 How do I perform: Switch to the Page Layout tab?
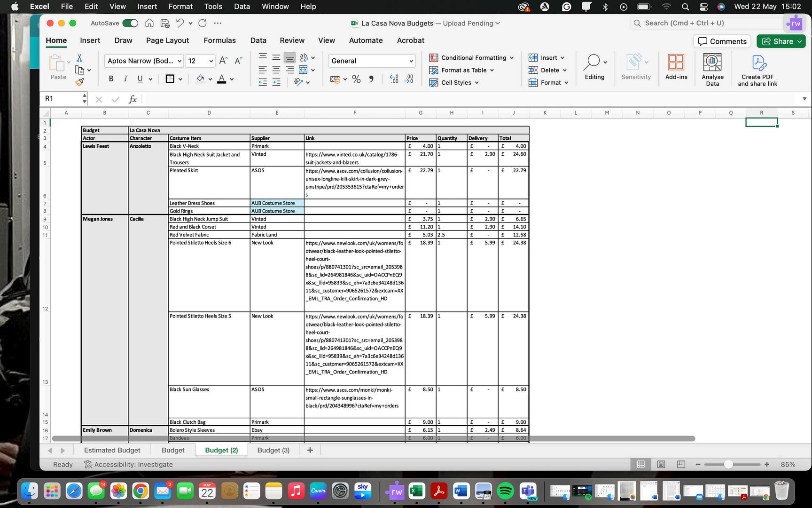click(167, 40)
